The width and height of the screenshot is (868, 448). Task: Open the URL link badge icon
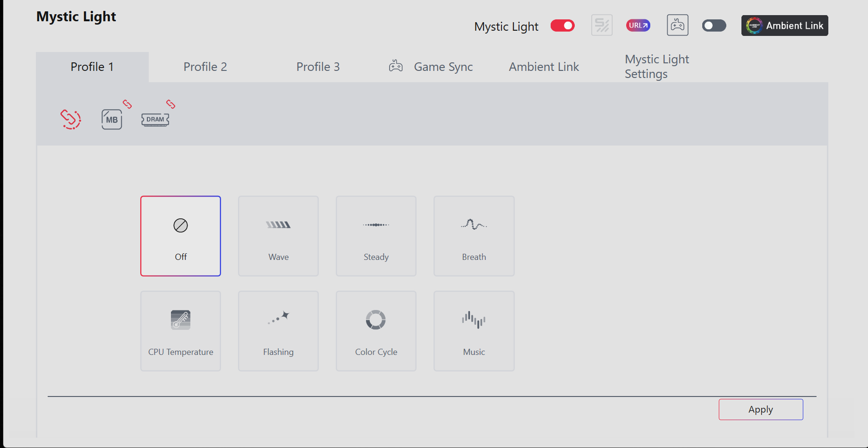(638, 26)
